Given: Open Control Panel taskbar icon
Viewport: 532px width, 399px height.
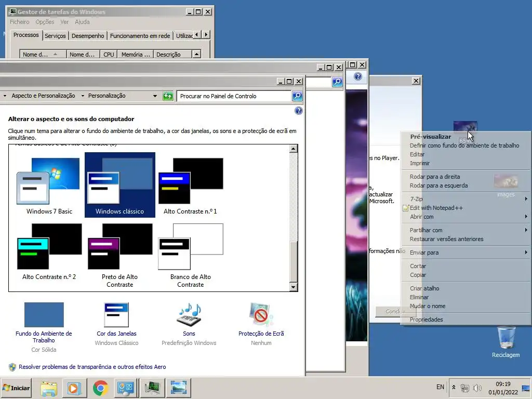Looking at the screenshot, I should click(x=126, y=388).
